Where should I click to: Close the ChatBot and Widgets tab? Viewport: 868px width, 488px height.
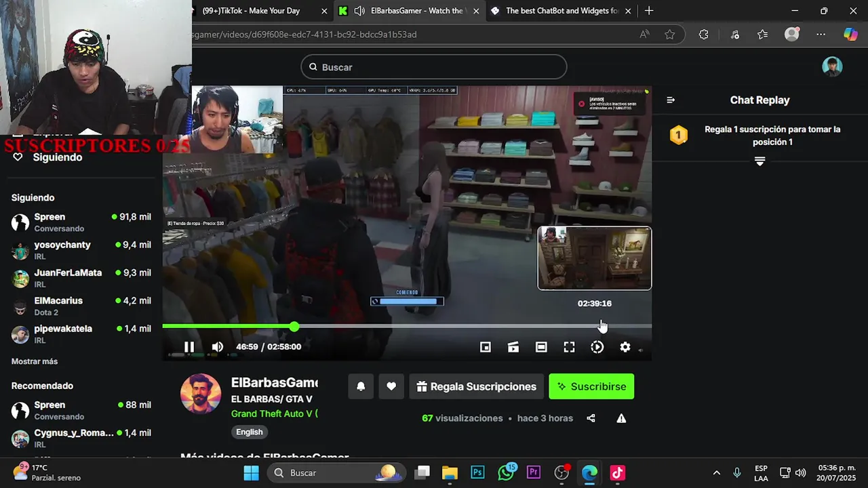pyautogui.click(x=628, y=11)
